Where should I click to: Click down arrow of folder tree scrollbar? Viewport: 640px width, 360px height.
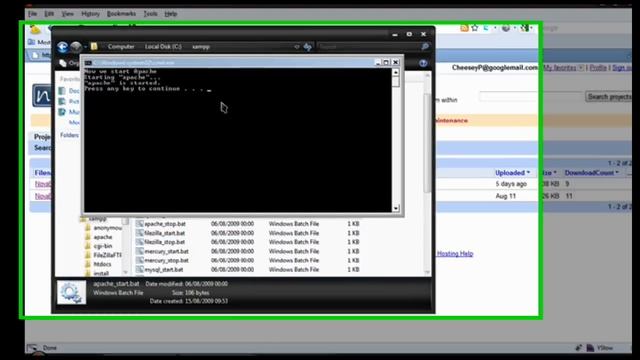pyautogui.click(x=125, y=272)
